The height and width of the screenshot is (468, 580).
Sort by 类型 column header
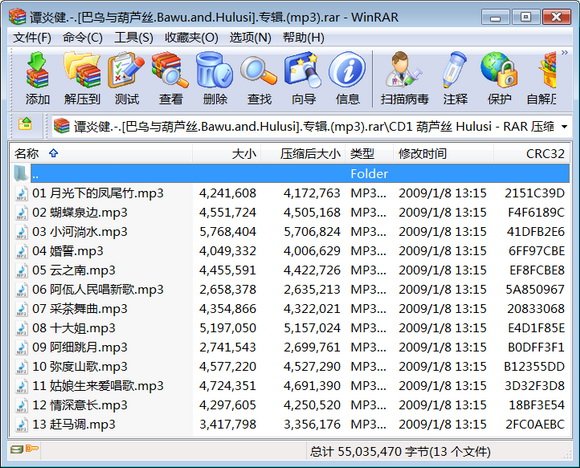[x=370, y=153]
